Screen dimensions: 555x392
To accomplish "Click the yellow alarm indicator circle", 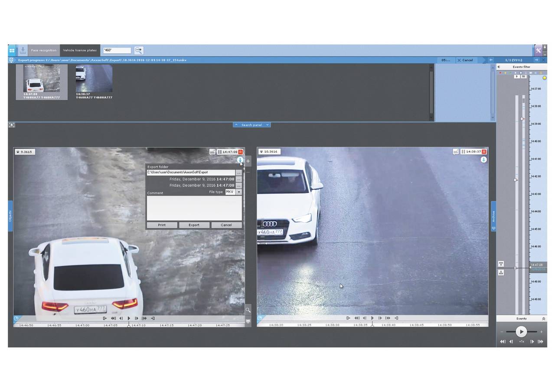I will point(545,78).
